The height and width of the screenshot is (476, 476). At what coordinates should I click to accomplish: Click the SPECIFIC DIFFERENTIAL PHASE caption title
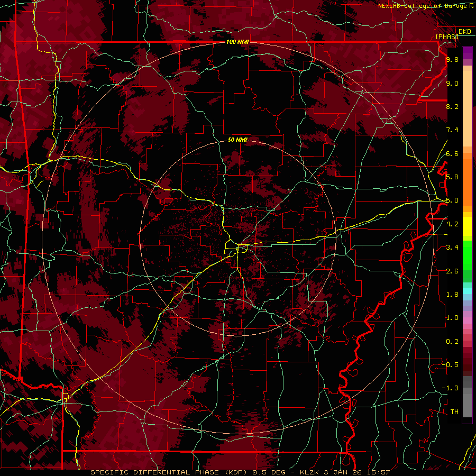tap(155, 472)
